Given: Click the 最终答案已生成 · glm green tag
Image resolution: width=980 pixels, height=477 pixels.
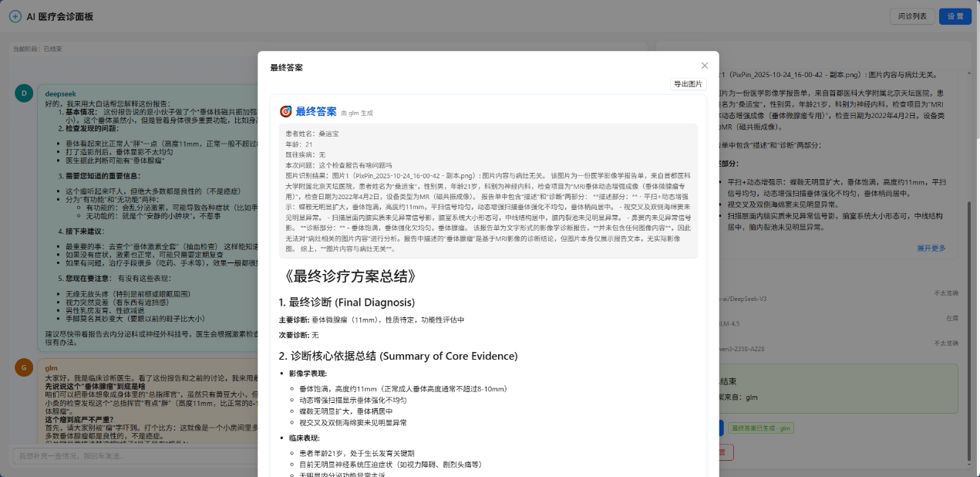Looking at the screenshot, I should pos(761,428).
